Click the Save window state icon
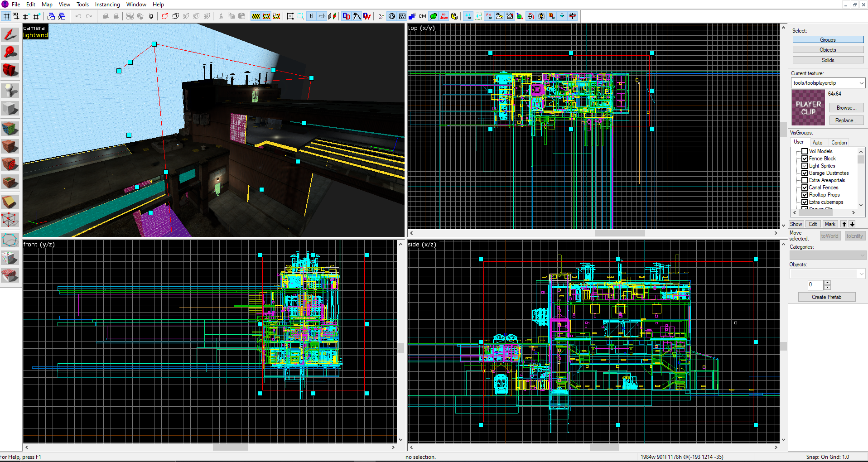 (x=62, y=16)
